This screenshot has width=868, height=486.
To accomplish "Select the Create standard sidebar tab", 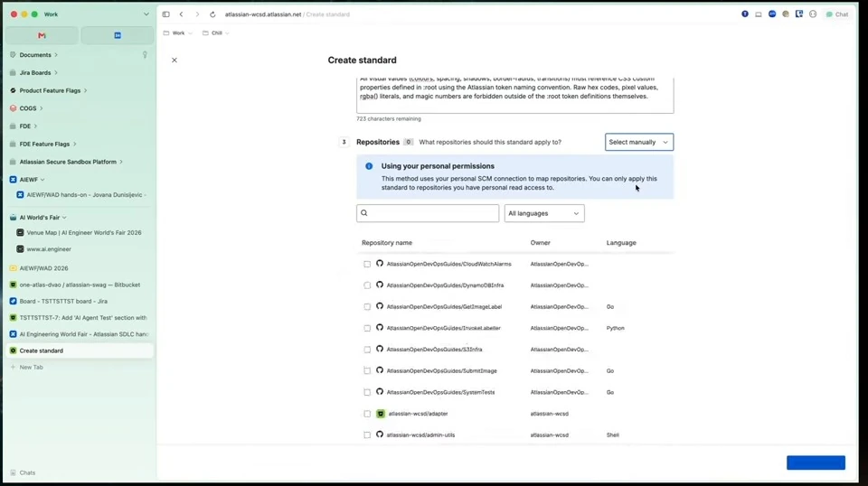I will click(80, 350).
